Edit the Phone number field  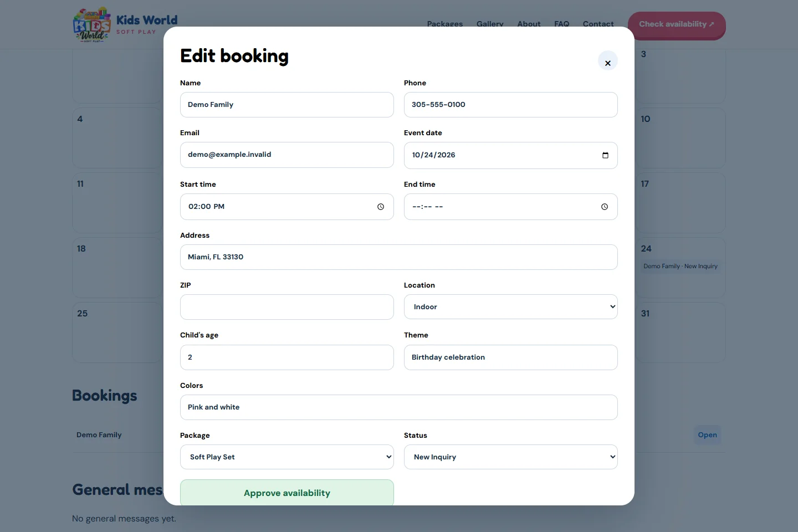(511, 105)
